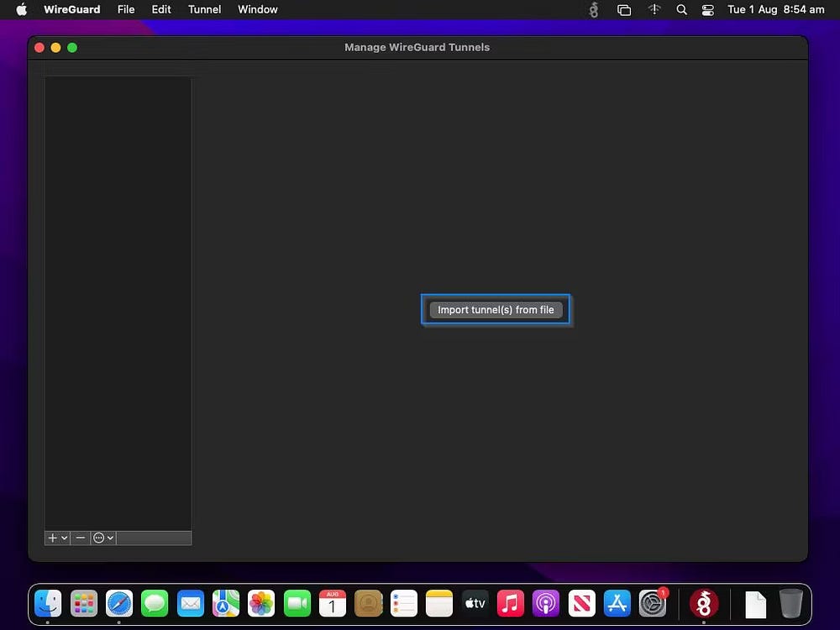
Task: Open Control Center in the menu bar
Action: pyautogui.click(x=708, y=9)
